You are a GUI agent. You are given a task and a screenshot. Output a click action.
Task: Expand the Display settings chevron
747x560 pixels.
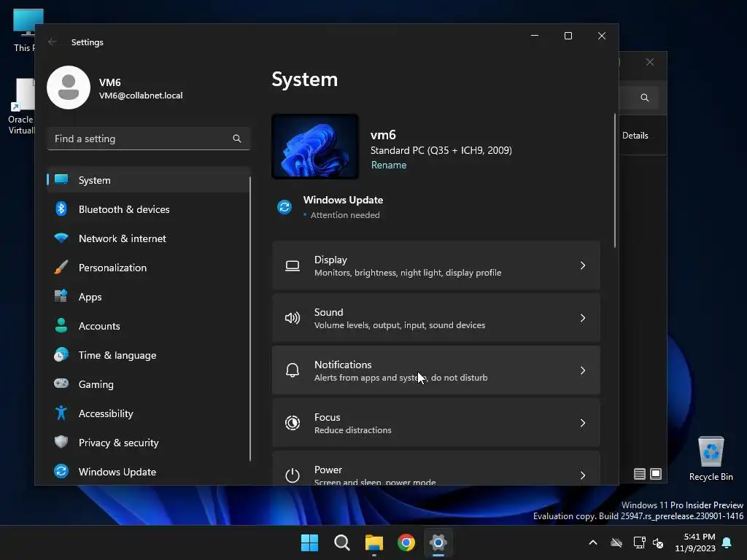[x=583, y=265]
